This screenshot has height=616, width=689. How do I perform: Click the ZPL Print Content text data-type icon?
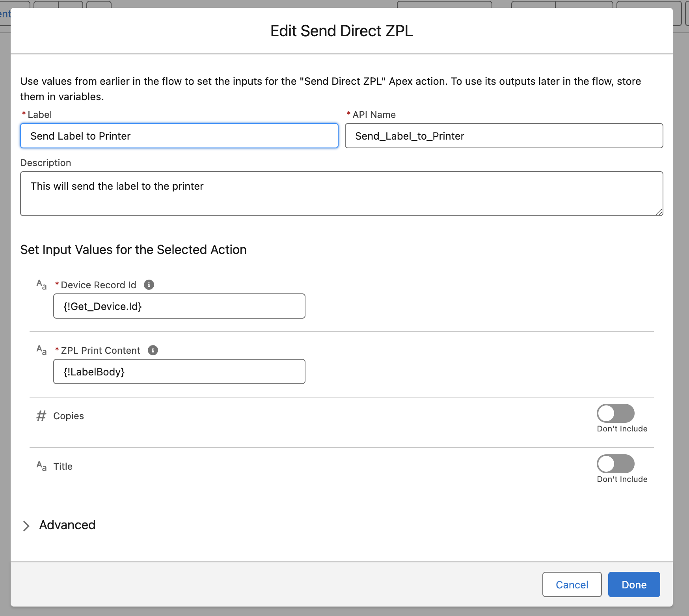[x=41, y=350]
